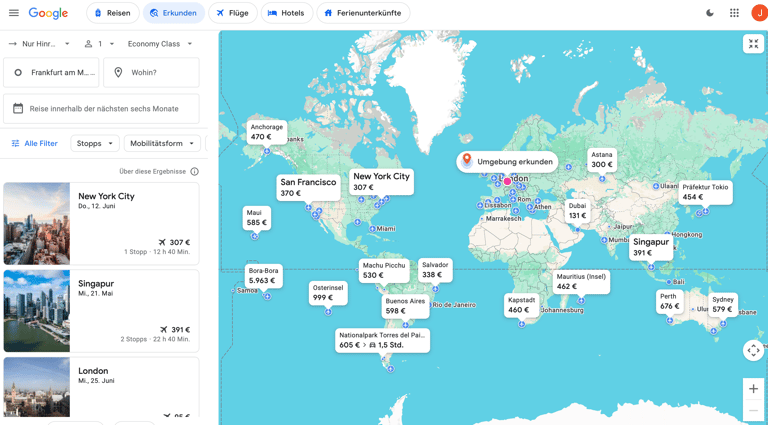Open the passenger count dropdown
The image size is (768, 425).
point(99,44)
